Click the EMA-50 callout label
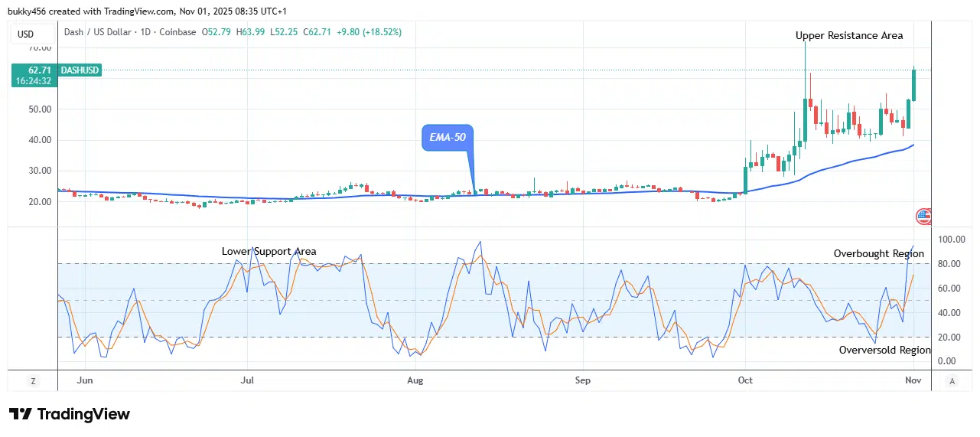Viewport: 980px width, 437px height. pos(447,138)
